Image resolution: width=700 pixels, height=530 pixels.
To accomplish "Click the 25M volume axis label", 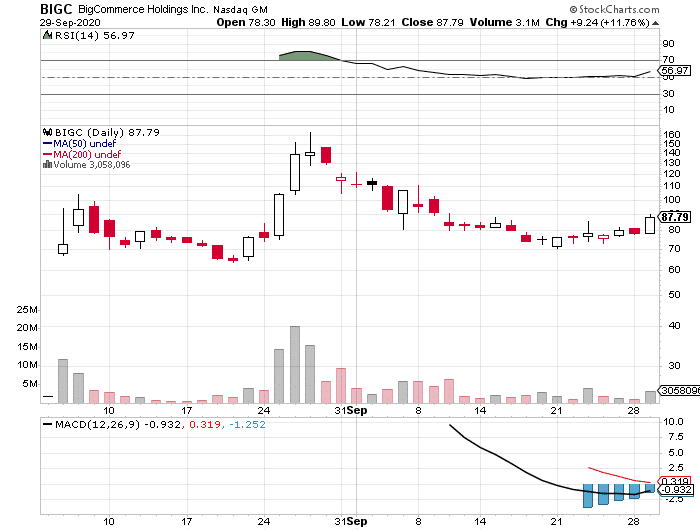I will pyautogui.click(x=27, y=309).
